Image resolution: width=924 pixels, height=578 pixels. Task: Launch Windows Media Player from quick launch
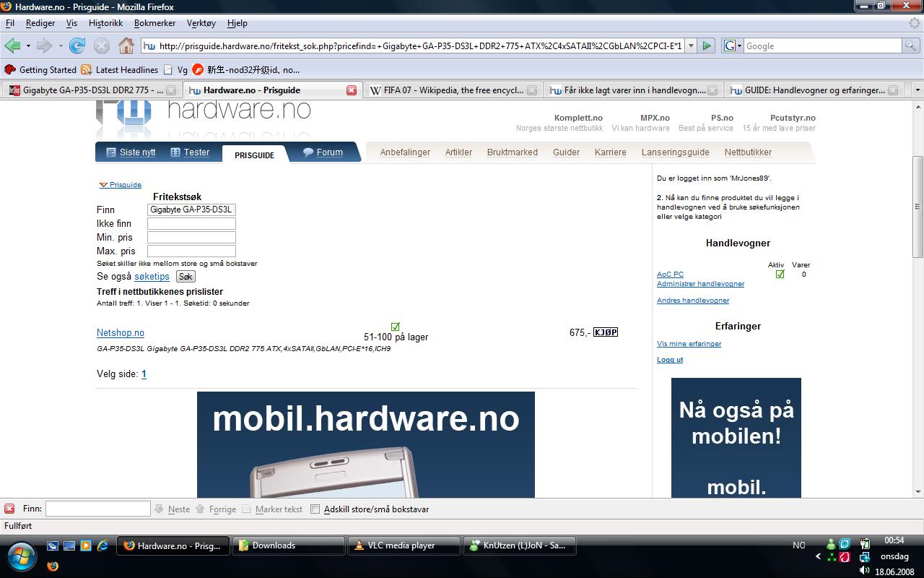(x=86, y=545)
